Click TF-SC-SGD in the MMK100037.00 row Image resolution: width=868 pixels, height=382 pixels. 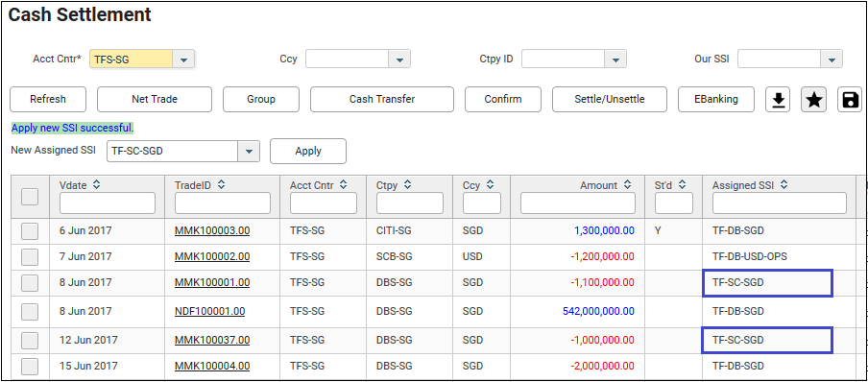[x=738, y=340]
